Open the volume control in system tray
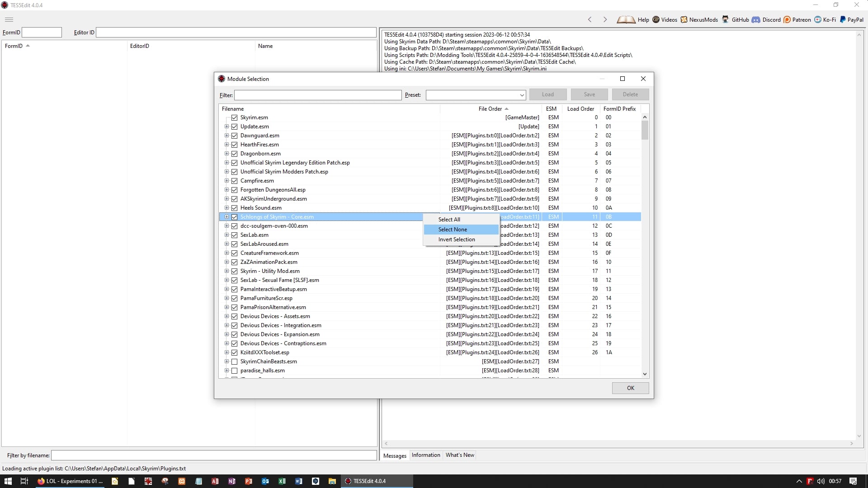Viewport: 868px width, 488px height. 821,481
